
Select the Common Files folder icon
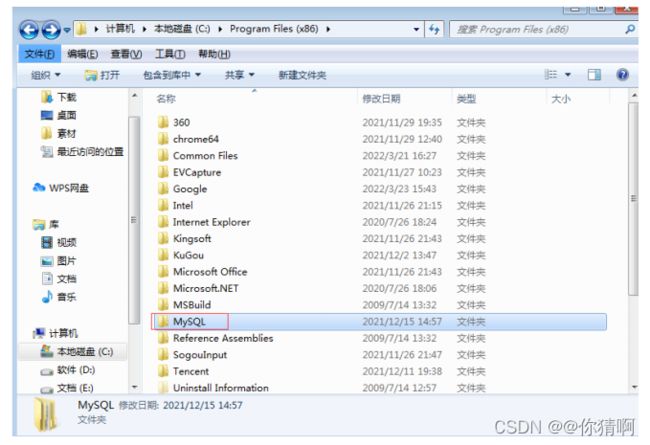(x=163, y=156)
